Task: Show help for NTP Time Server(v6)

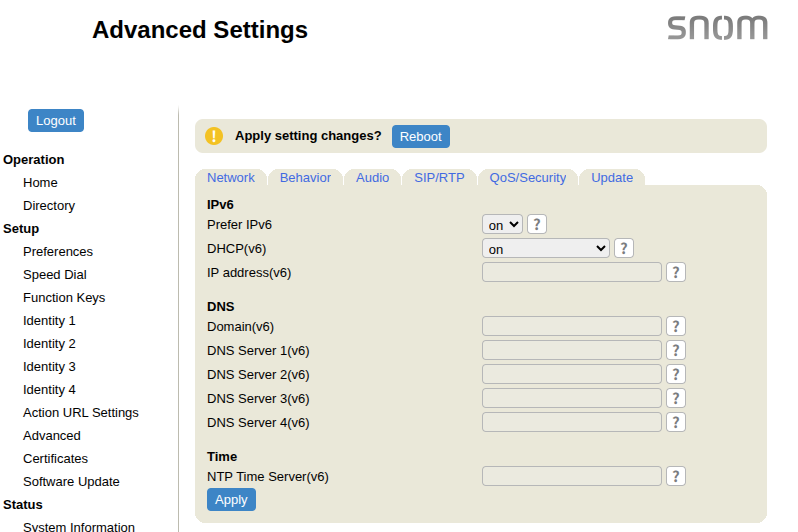Action: point(676,476)
